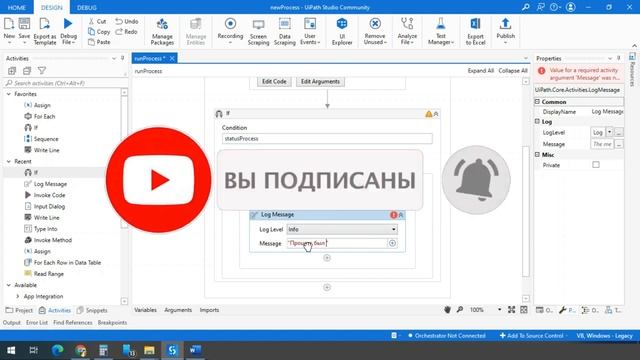Open the Project panel tab
Viewport: 640px width, 360px height.
click(x=19, y=310)
